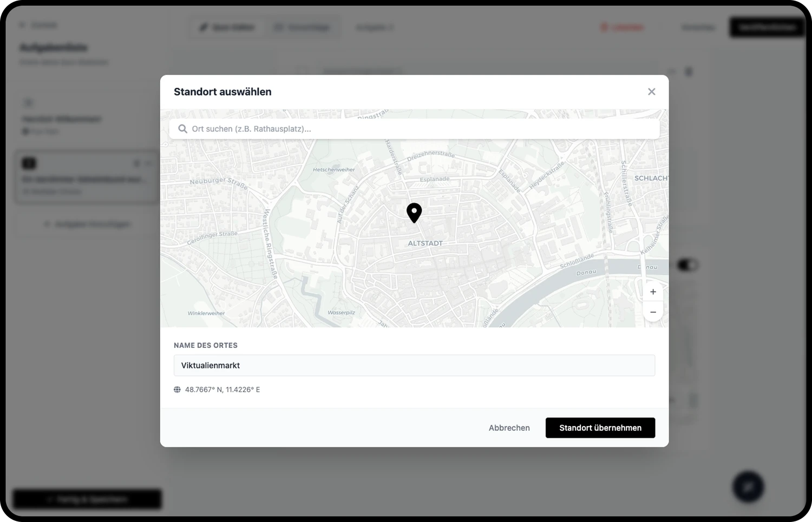This screenshot has height=522, width=812.
Task: Click the Ort suchen search field
Action: point(414,129)
